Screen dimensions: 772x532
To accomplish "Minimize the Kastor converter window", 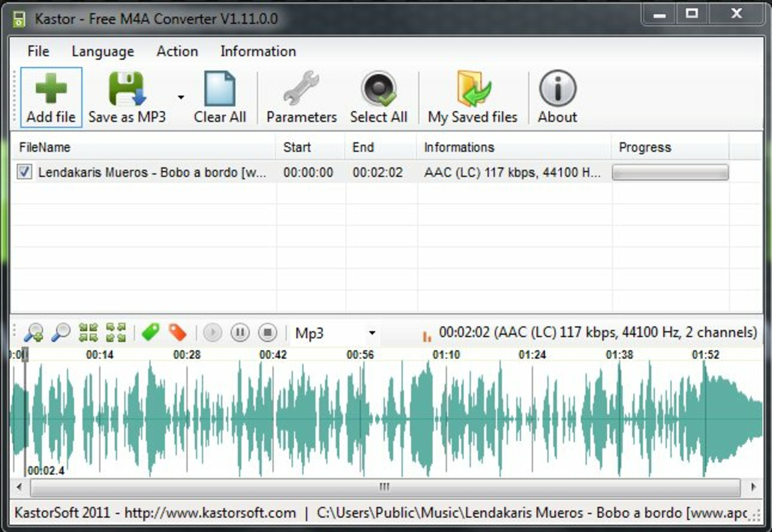I will [659, 14].
